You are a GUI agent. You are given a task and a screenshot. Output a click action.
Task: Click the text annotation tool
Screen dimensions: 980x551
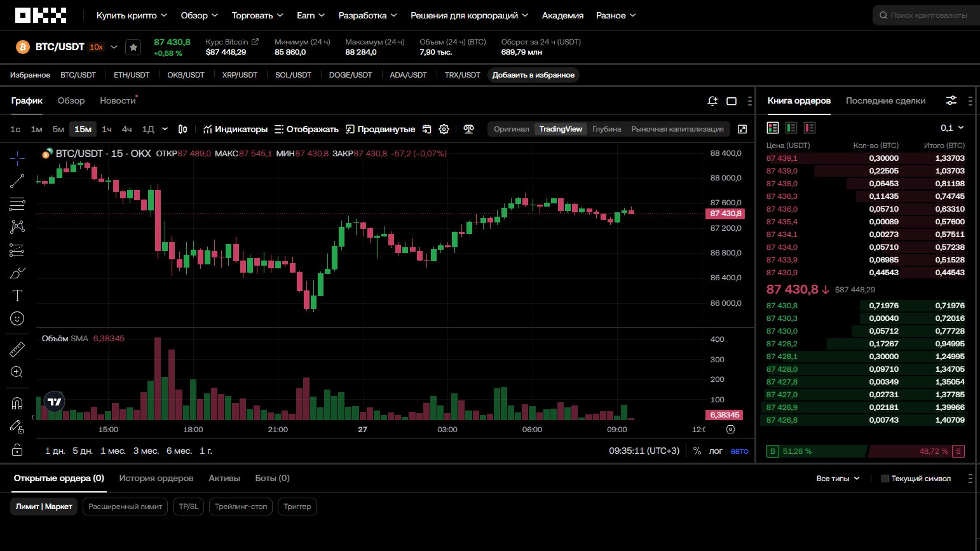coord(17,296)
